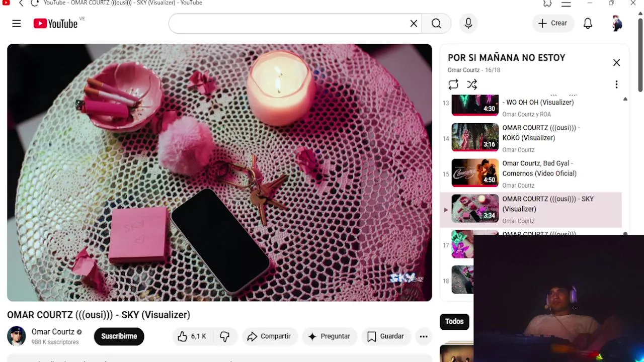
Task: Go to the YouTube home logo
Action: pyautogui.click(x=55, y=24)
